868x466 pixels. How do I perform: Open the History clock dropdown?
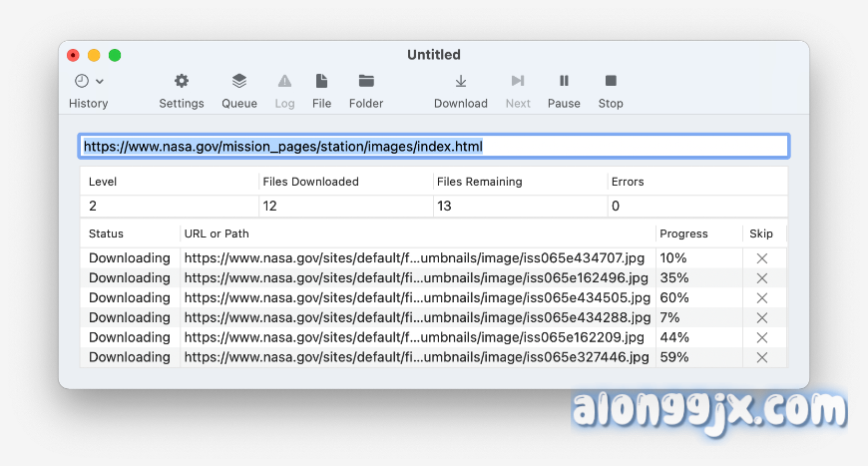[89, 81]
